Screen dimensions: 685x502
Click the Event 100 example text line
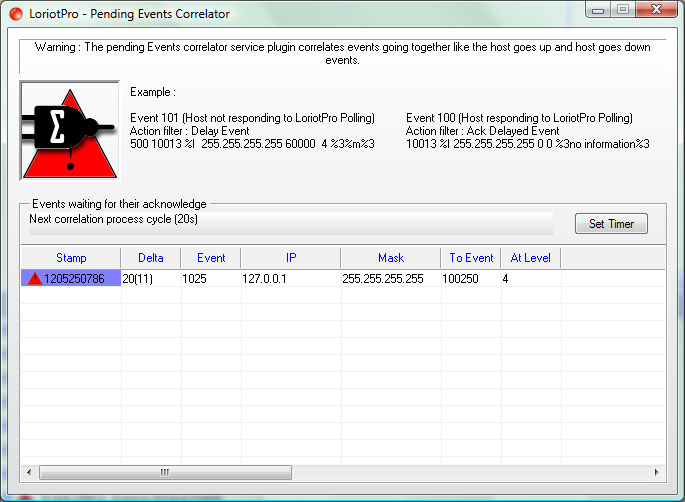click(x=519, y=118)
